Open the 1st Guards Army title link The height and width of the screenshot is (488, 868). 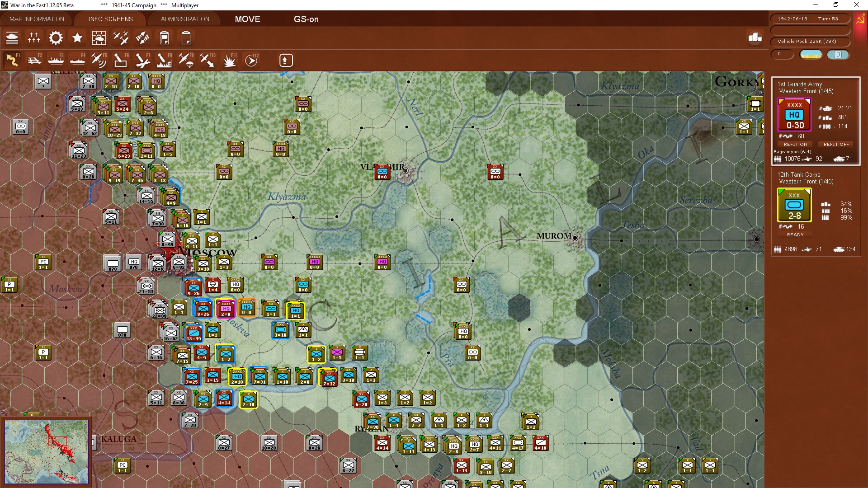coord(800,84)
